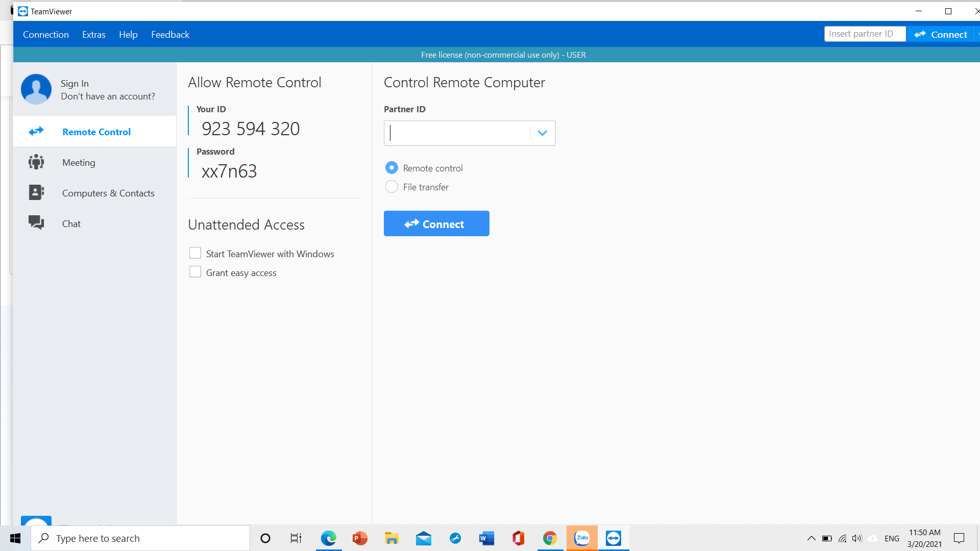The height and width of the screenshot is (551, 980).
Task: Click the taskbar search box
Action: (x=140, y=538)
